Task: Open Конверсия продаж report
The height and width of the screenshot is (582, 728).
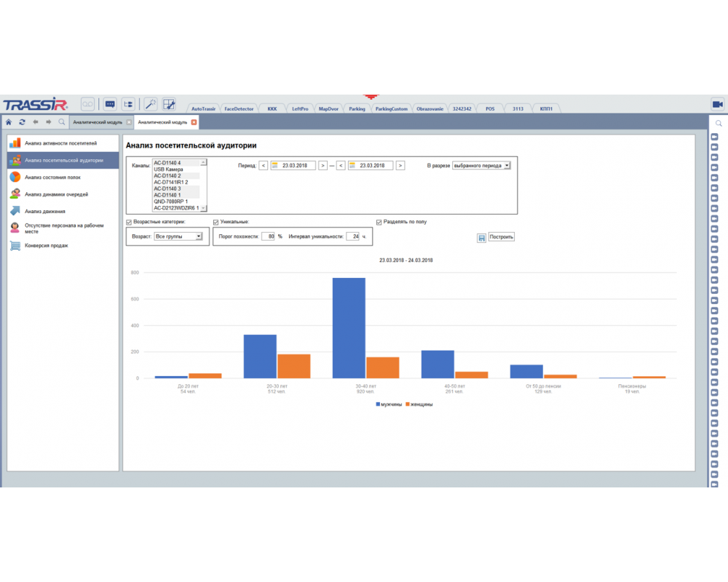Action: 63,245
